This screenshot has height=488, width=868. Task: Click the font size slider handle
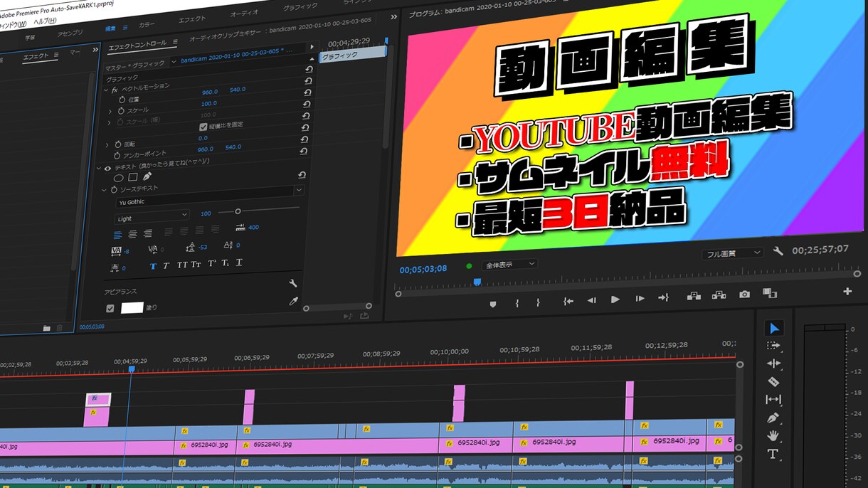[238, 211]
